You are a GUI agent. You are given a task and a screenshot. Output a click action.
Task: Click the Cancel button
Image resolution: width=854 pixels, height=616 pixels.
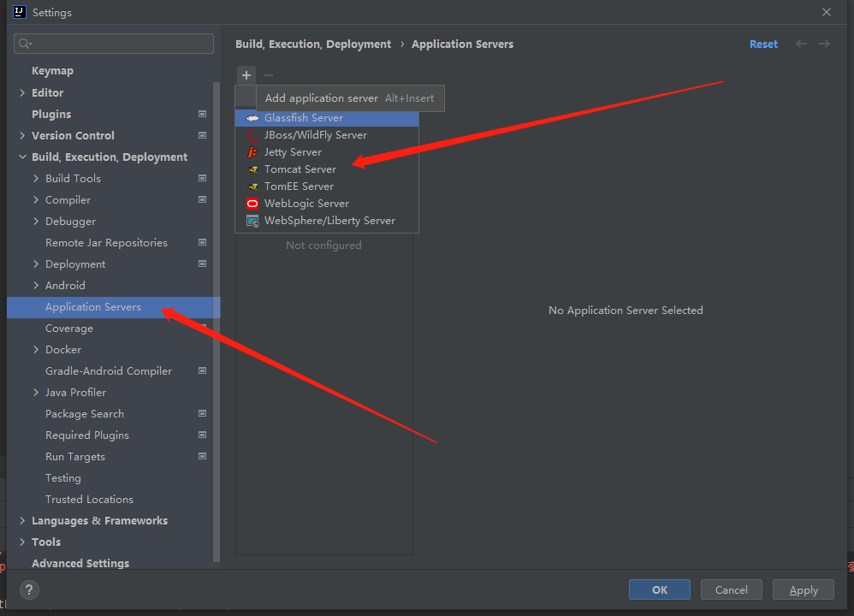[x=731, y=589]
